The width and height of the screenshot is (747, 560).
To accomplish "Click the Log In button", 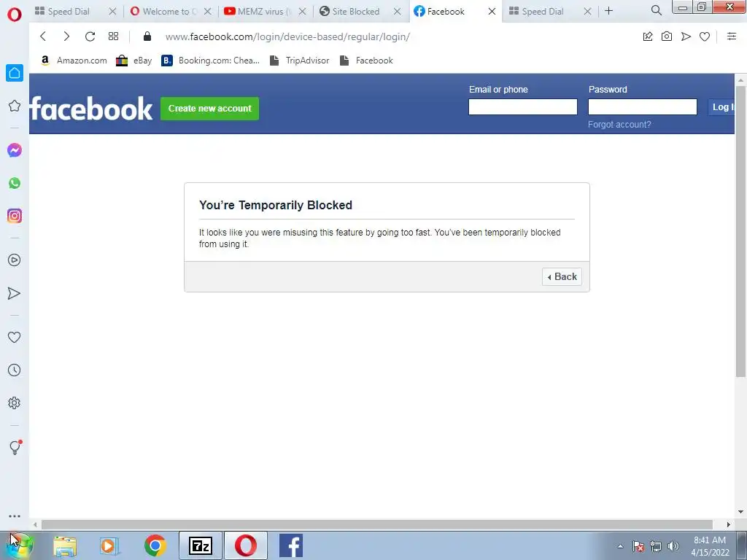I will 721,107.
